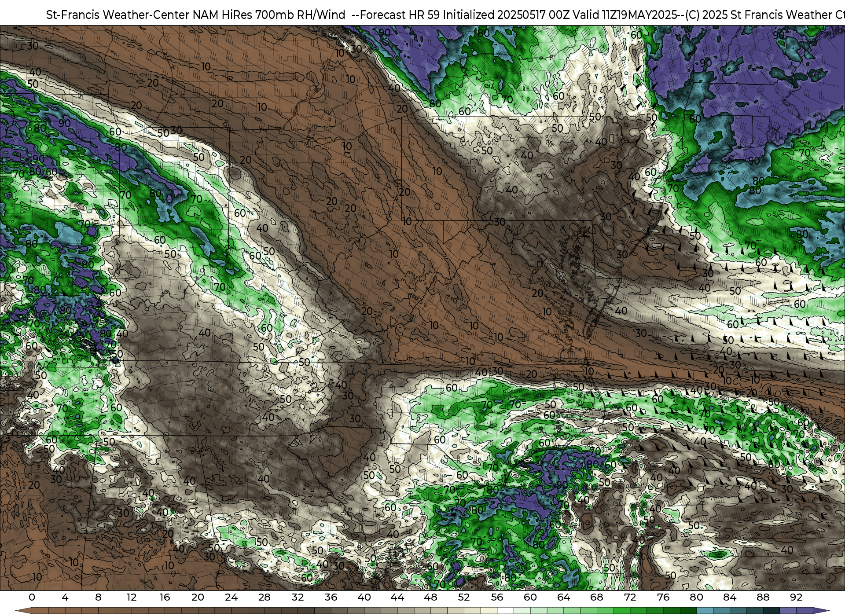
Task: Click the purple right-arrow end of colorbar
Action: pyautogui.click(x=821, y=611)
